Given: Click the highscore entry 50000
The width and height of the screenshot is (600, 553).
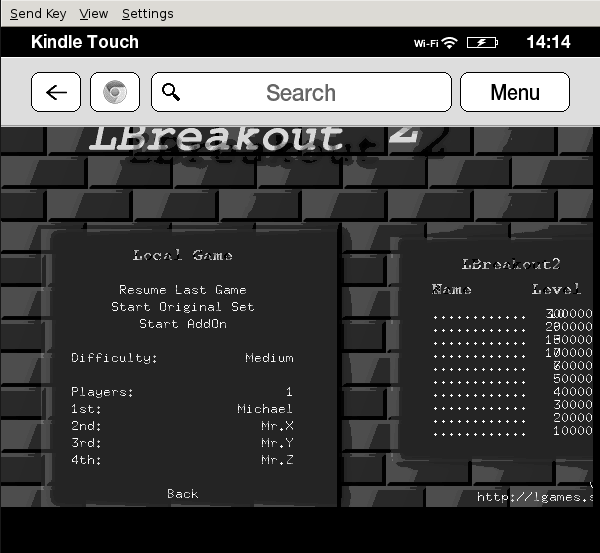Looking at the screenshot, I should point(573,378).
